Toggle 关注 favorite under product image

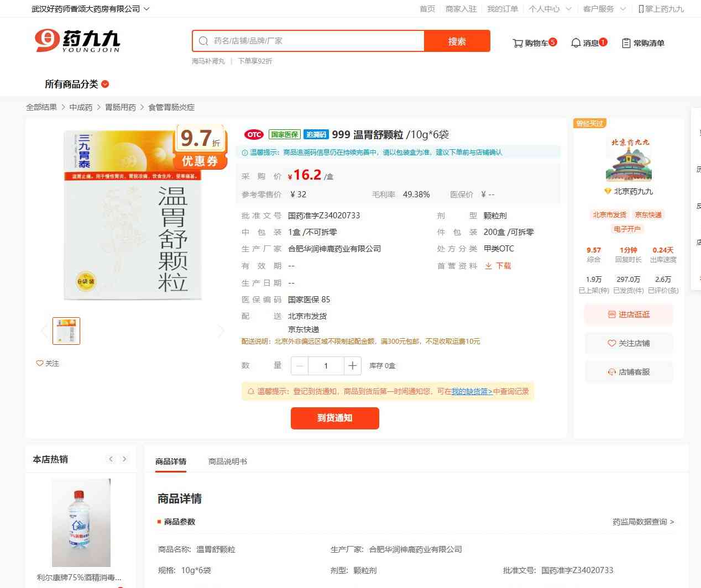(x=48, y=363)
